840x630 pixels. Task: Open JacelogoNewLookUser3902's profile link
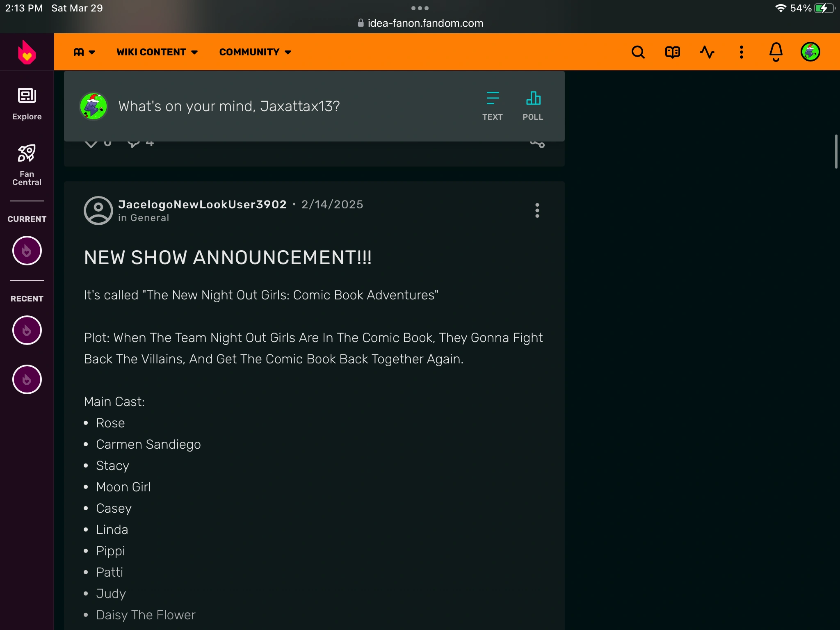click(202, 204)
